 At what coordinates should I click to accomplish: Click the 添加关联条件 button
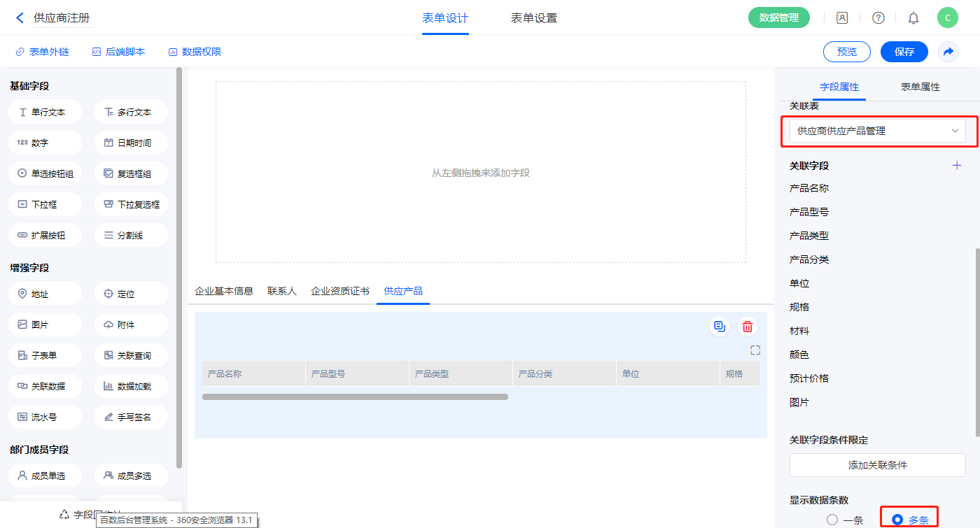point(877,465)
